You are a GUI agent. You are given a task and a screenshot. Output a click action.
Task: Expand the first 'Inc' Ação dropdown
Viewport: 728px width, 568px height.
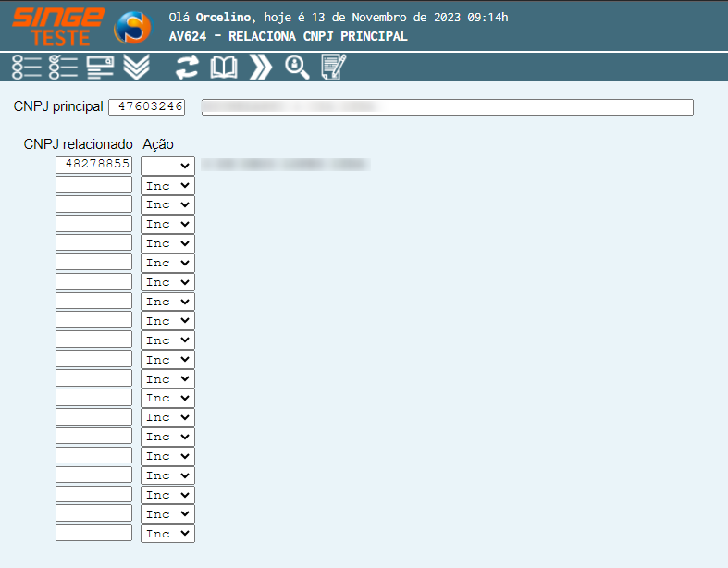[x=167, y=185]
